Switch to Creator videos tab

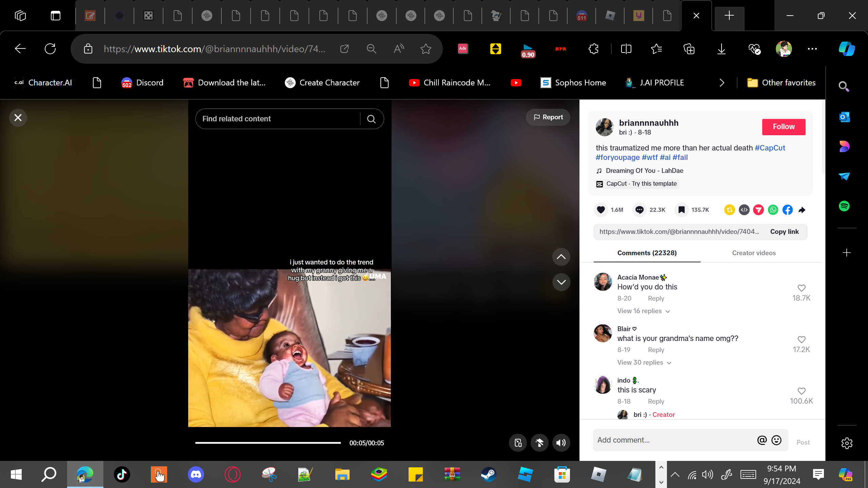753,253
